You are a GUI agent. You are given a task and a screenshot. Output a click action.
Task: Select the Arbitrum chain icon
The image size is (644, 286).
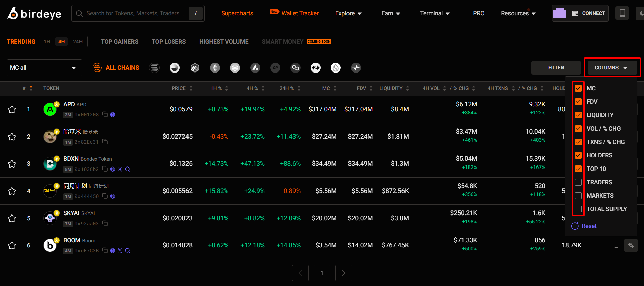click(195, 68)
